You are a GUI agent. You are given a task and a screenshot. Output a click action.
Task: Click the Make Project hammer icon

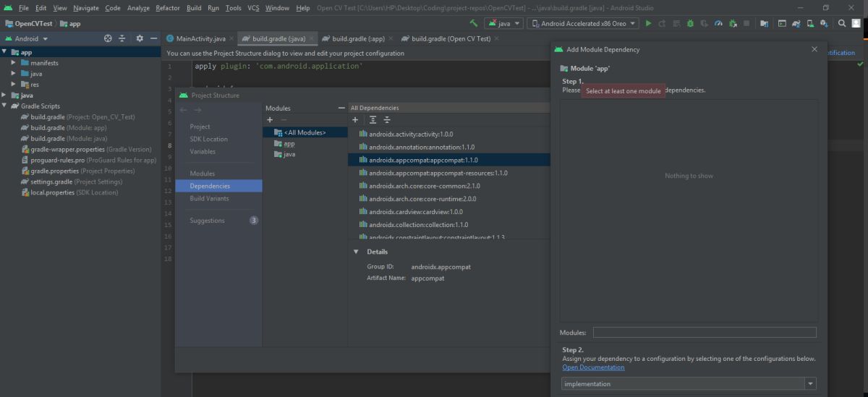[x=473, y=23]
